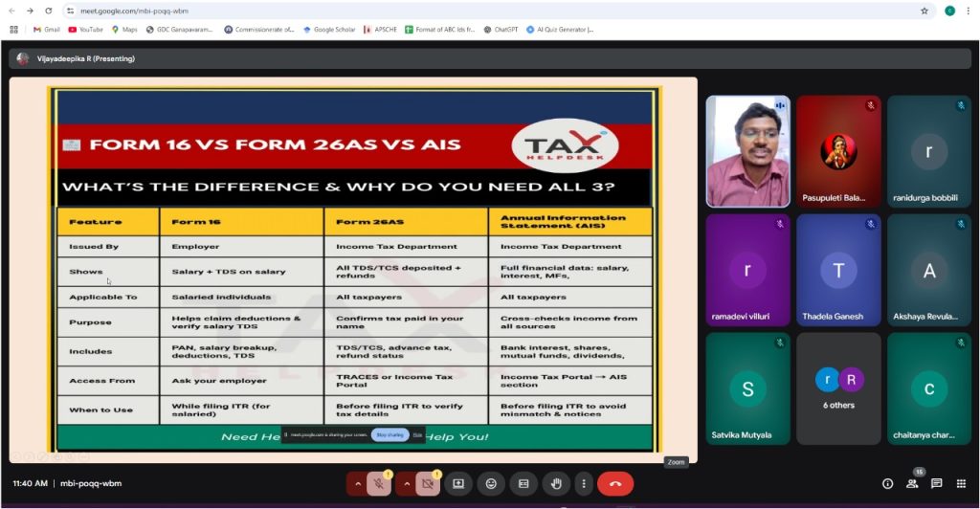Turn on captions icon

[x=523, y=484]
